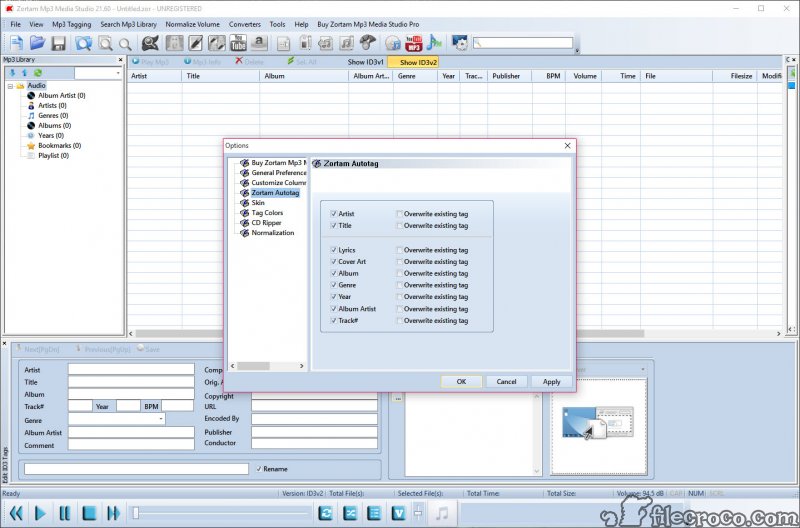The height and width of the screenshot is (528, 800).
Task: Click the volume slider in player bar
Action: click(418, 513)
